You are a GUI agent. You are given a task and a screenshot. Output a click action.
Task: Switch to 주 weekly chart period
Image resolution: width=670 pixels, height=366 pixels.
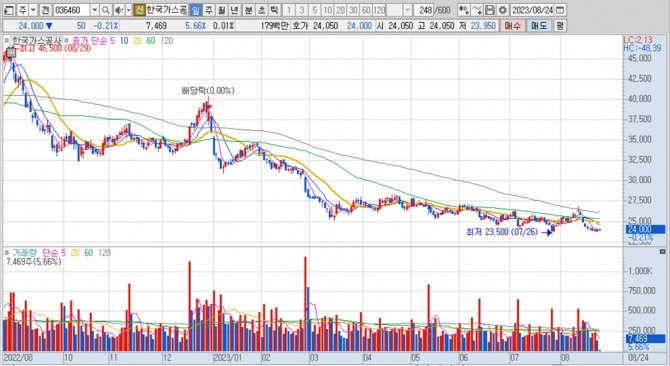pyautogui.click(x=209, y=10)
